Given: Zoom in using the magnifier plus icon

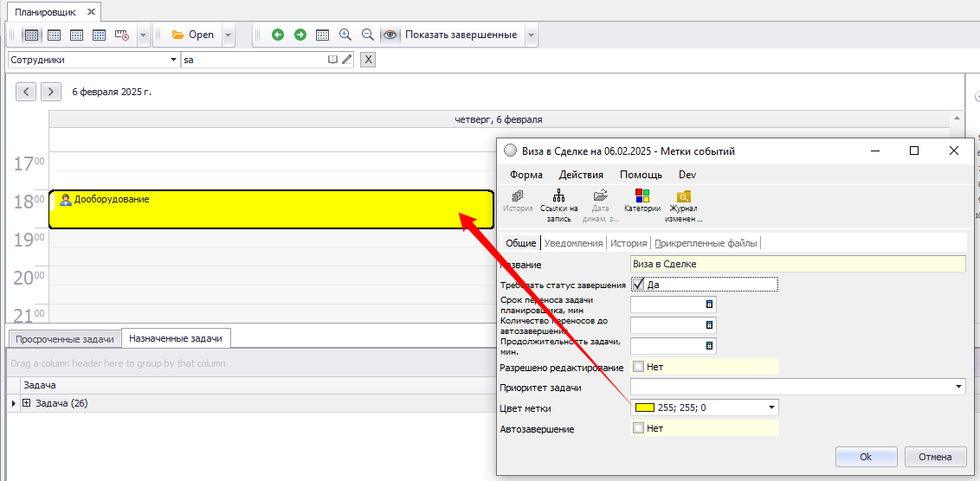Looking at the screenshot, I should pyautogui.click(x=345, y=35).
